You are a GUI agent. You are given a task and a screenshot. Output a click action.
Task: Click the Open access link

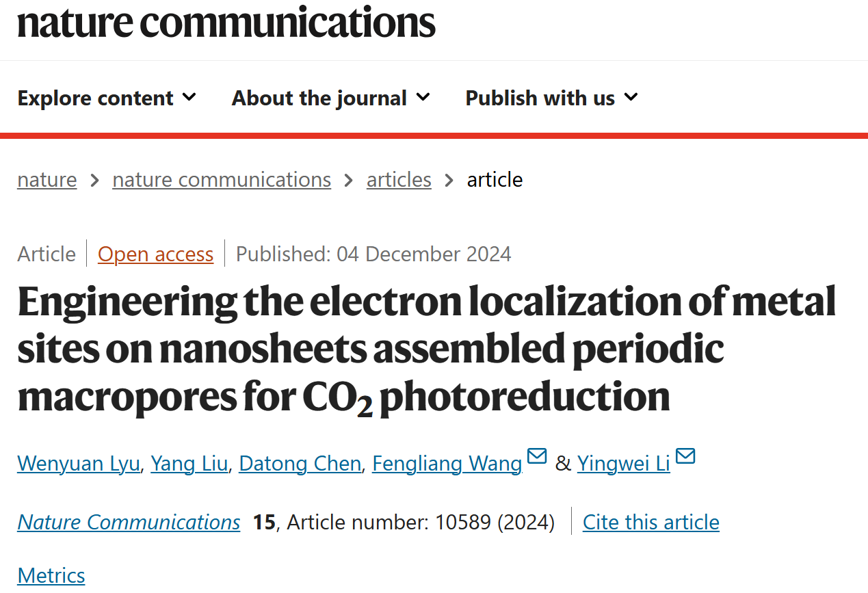click(155, 254)
